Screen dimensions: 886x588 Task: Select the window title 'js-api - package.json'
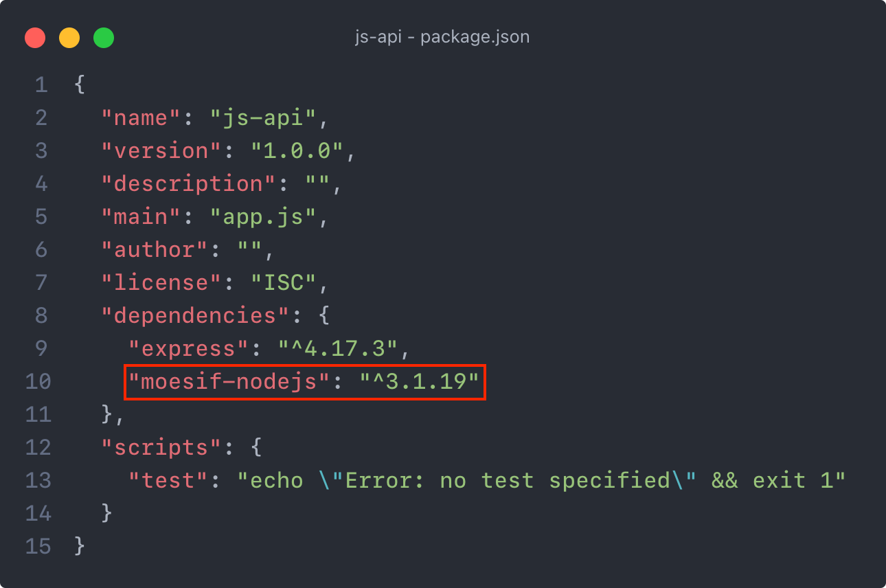click(x=443, y=37)
